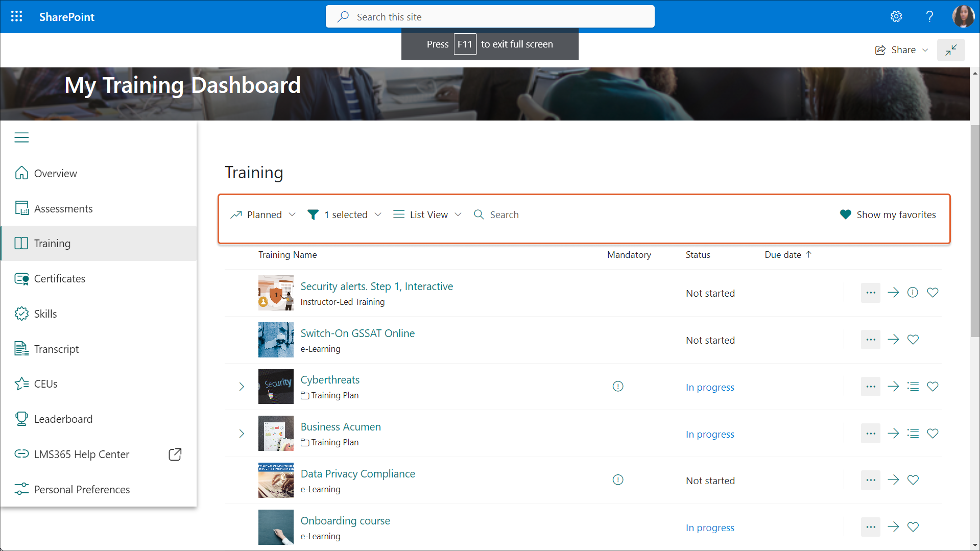Screen dimensions: 980x551
Task: Open more options for Security alerts course
Action: click(x=870, y=293)
